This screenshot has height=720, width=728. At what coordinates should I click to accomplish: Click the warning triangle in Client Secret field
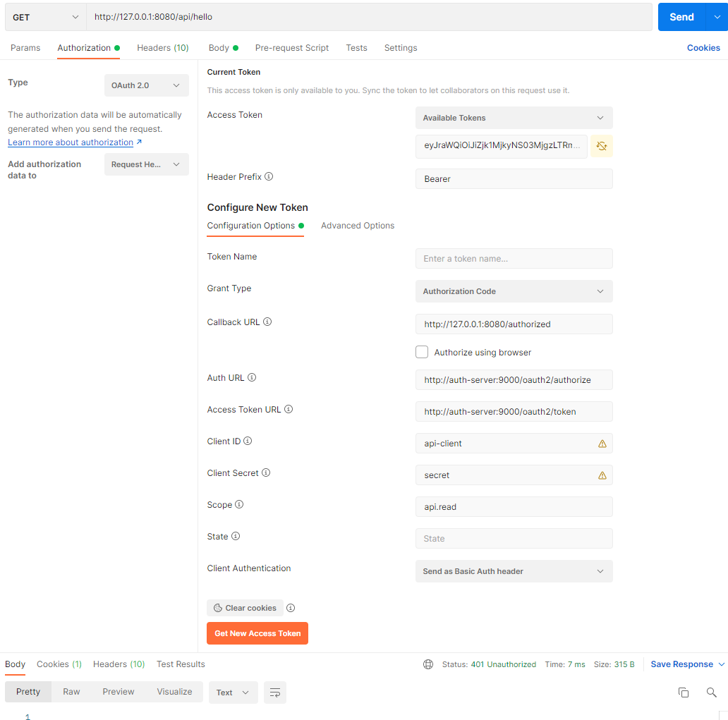tap(602, 475)
